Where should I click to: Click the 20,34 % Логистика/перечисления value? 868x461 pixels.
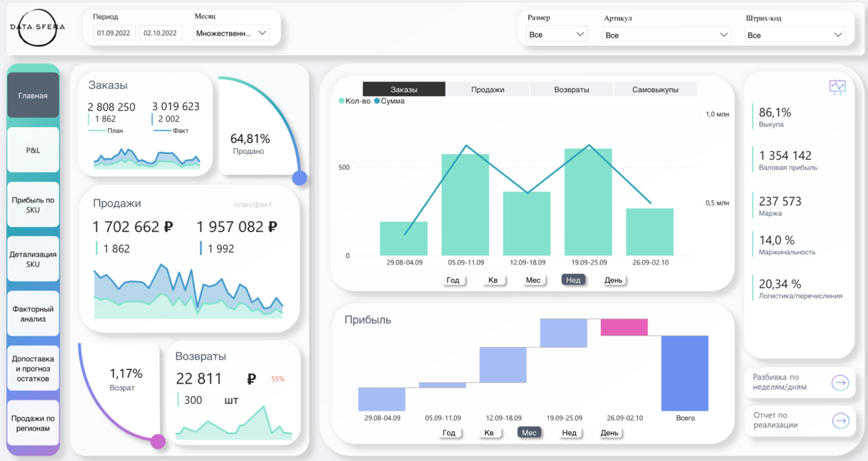pos(780,283)
